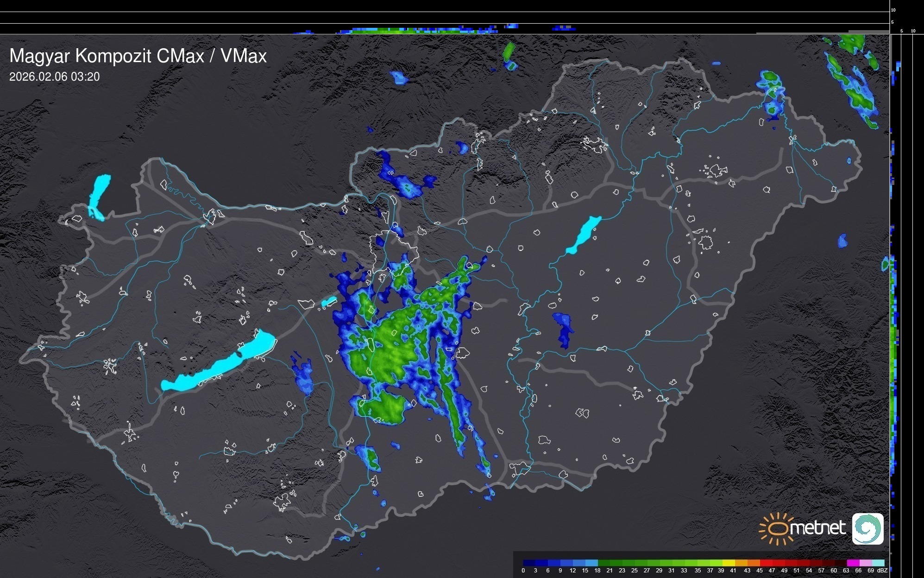The image size is (924, 578).
Task: Click the bright red 45 dBZ legend swatch
Action: pos(766,563)
